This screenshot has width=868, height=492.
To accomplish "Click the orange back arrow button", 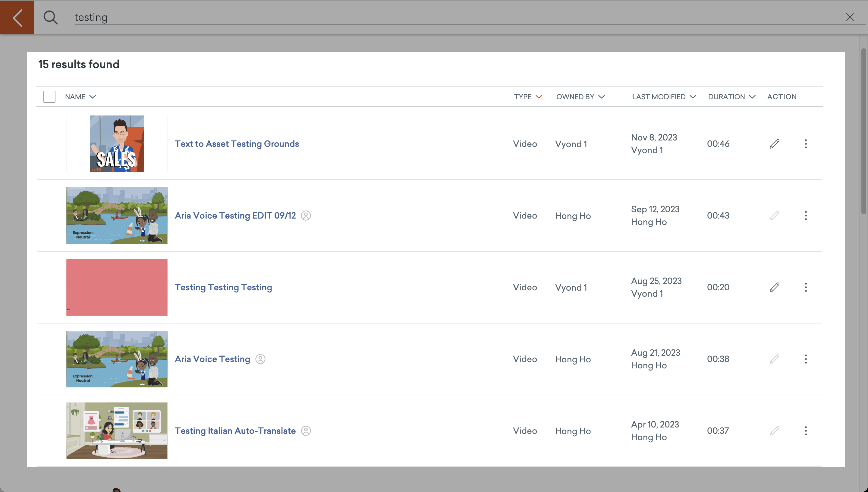I will click(17, 17).
